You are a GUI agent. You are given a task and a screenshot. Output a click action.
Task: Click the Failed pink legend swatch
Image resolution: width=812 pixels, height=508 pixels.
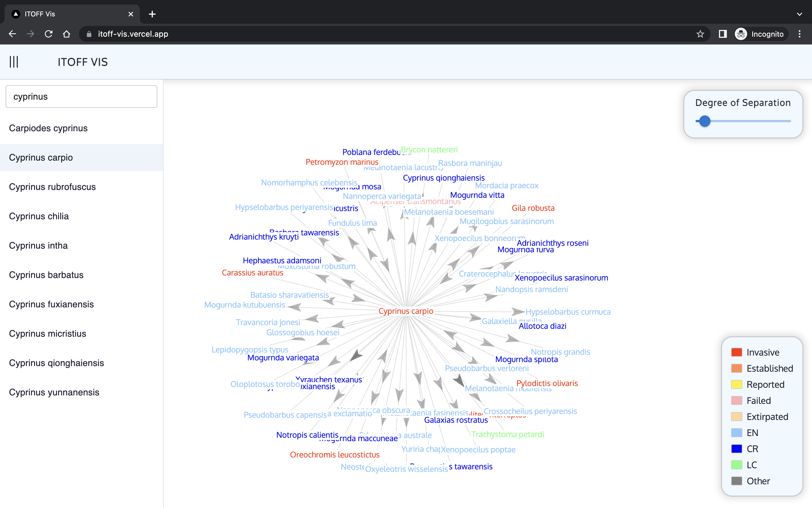coord(736,400)
